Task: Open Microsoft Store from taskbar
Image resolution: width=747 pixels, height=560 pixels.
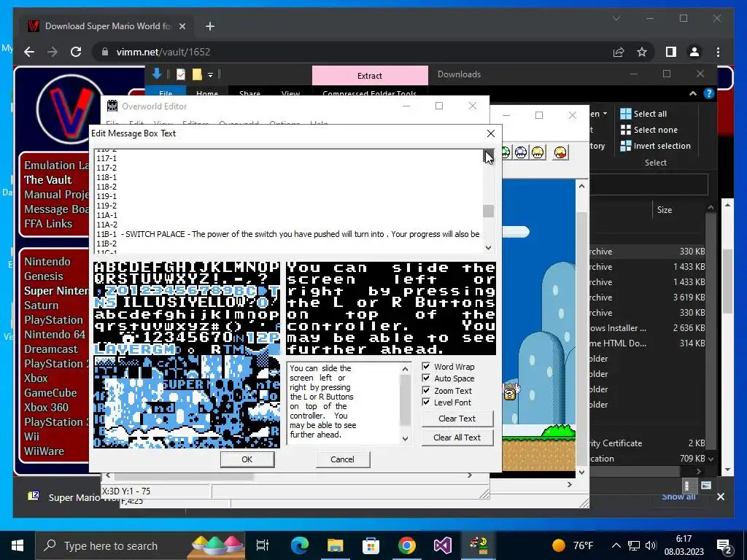Action: pyautogui.click(x=371, y=545)
